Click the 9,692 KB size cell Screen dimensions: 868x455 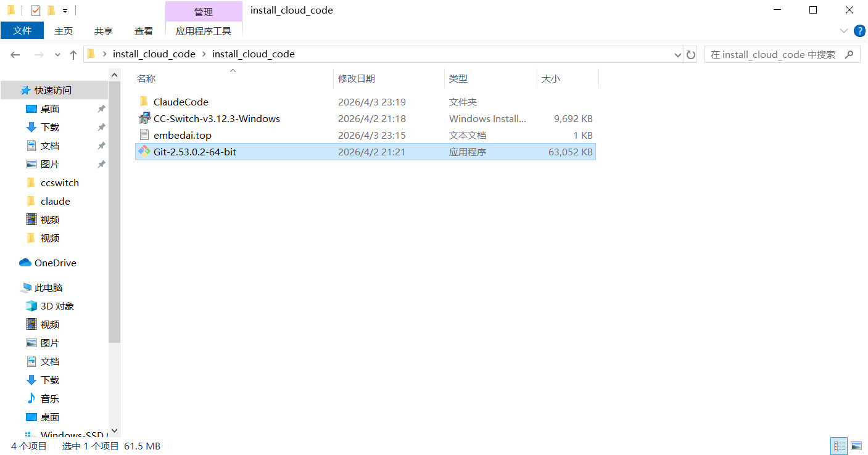[x=573, y=118]
